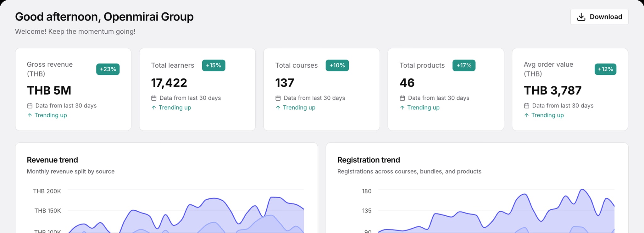
Task: Select the +23% revenue badge
Action: point(108,69)
